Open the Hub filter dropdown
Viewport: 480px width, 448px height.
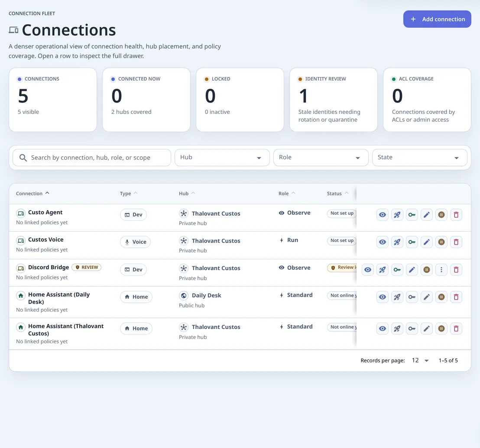tap(222, 158)
